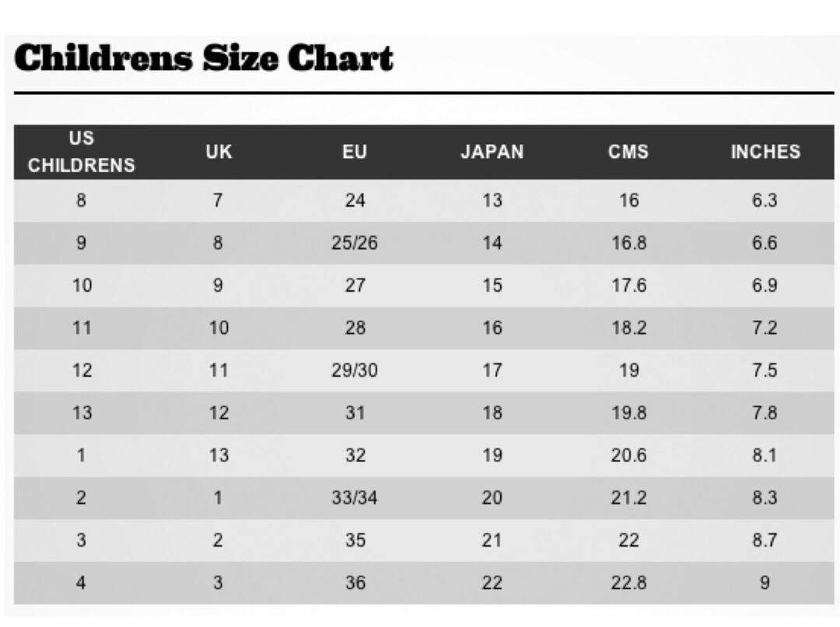The height and width of the screenshot is (627, 840).
Task: Select the 17.6 centimeters cell
Action: coord(629,285)
